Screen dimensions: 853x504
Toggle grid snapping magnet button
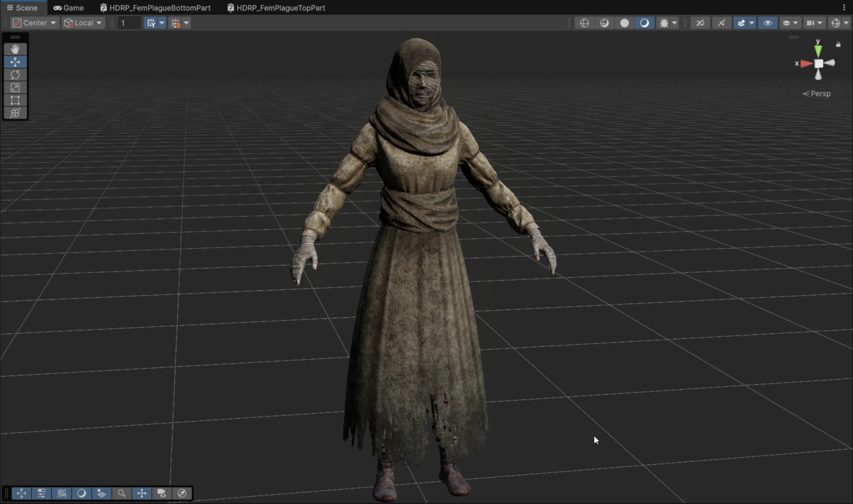176,23
